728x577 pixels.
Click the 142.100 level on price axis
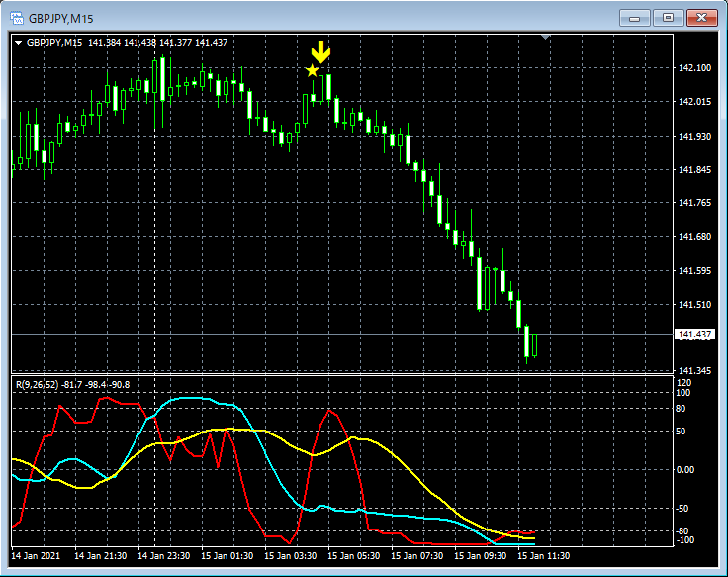coord(695,68)
